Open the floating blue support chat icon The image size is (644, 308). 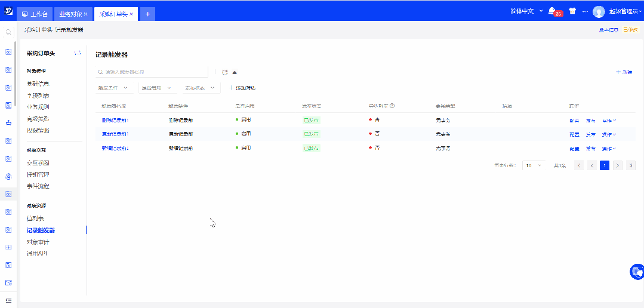[x=636, y=272]
